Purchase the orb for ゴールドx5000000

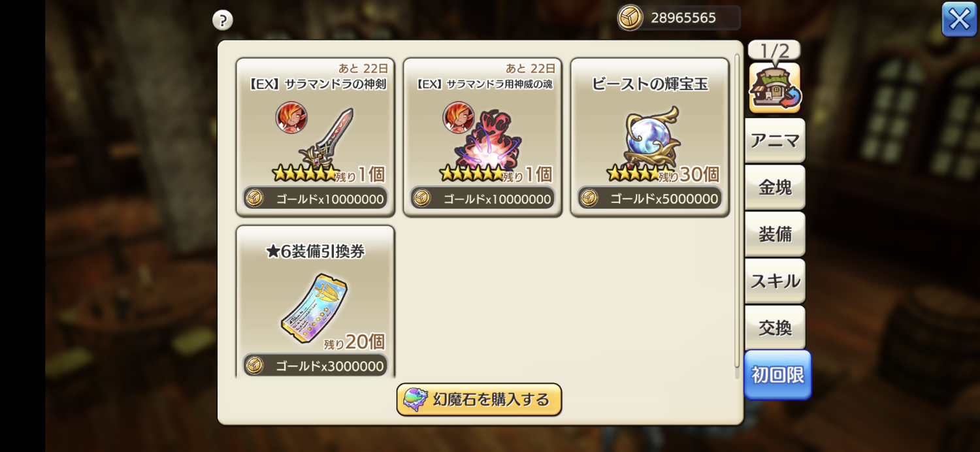coord(650,199)
